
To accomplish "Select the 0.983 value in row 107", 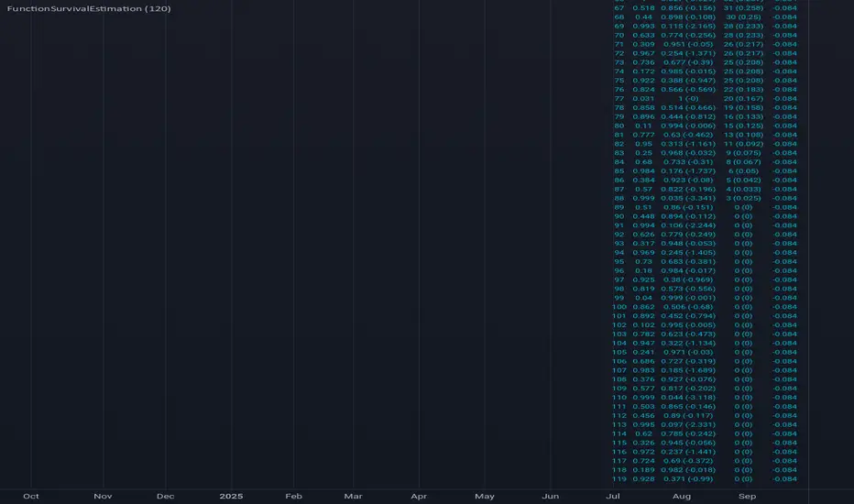I will coord(644,370).
